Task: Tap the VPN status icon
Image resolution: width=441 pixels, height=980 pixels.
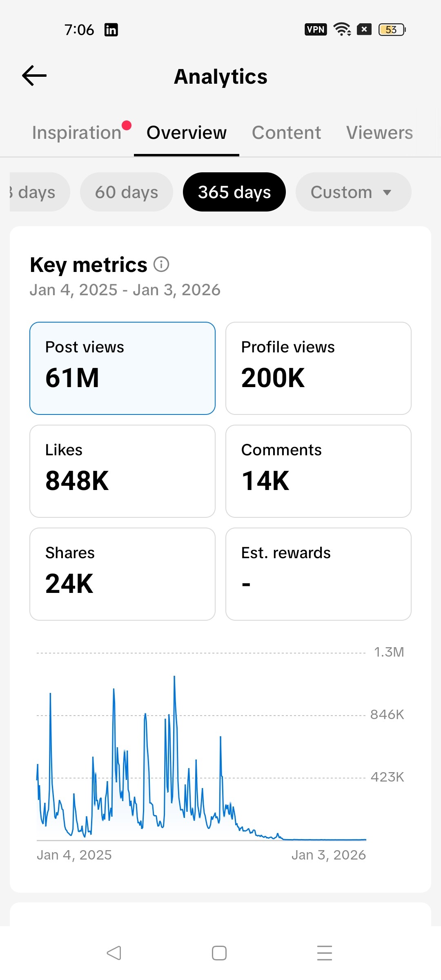Action: (316, 29)
